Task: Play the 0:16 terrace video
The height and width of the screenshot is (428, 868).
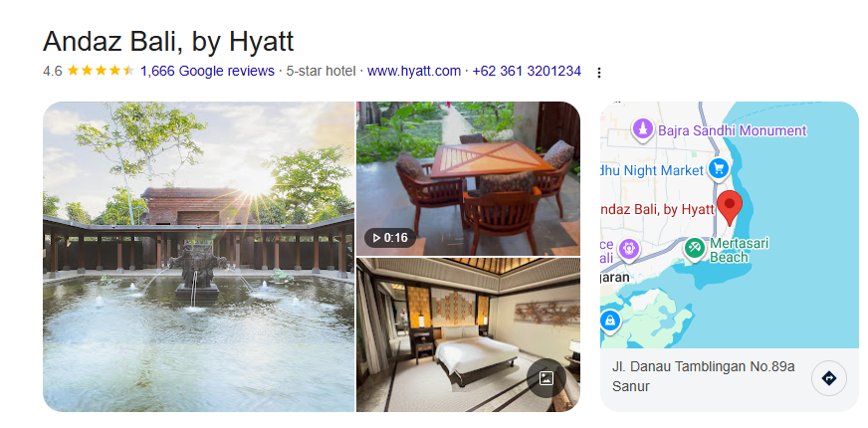Action: tap(390, 238)
